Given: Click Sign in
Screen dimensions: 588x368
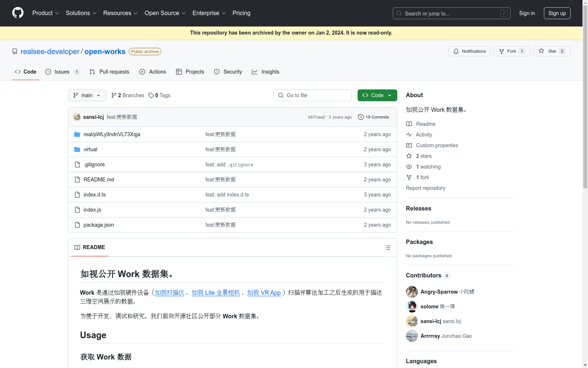Looking at the screenshot, I should (x=527, y=13).
